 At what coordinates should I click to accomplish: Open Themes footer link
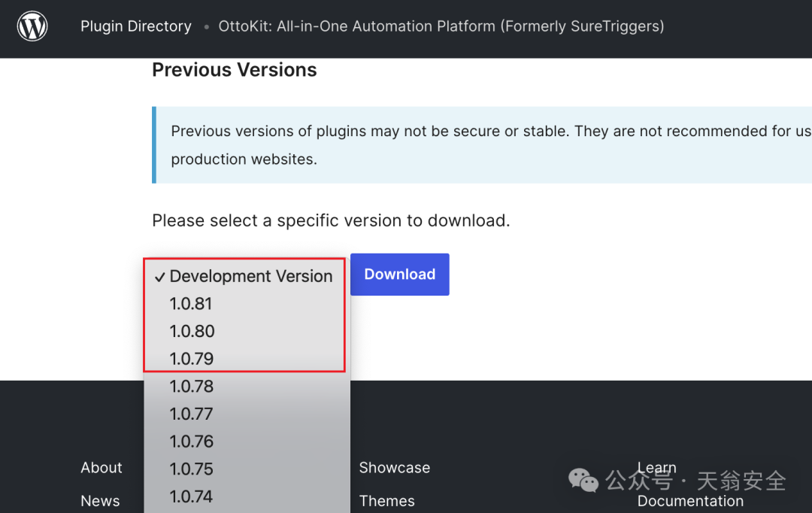[387, 500]
